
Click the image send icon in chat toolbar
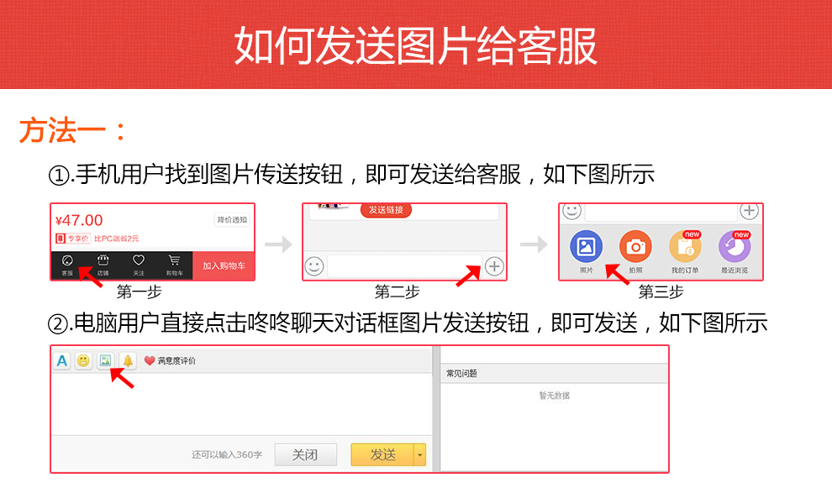(105, 360)
